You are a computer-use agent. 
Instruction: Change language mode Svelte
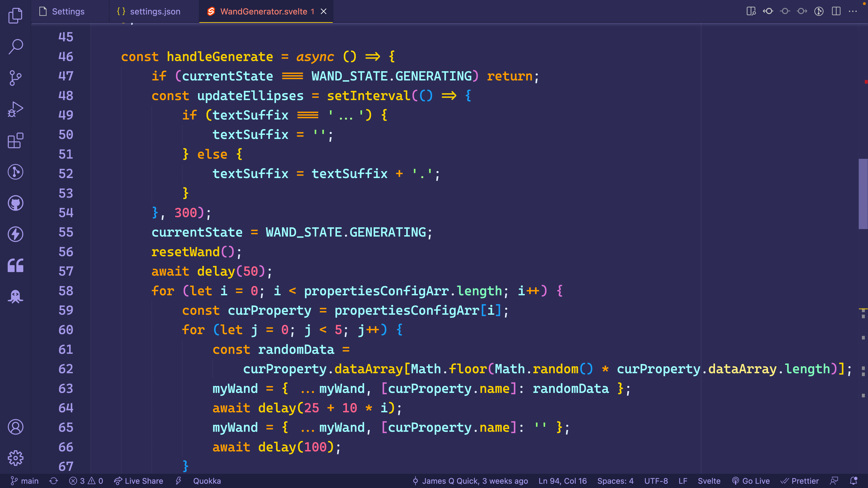pyautogui.click(x=709, y=481)
